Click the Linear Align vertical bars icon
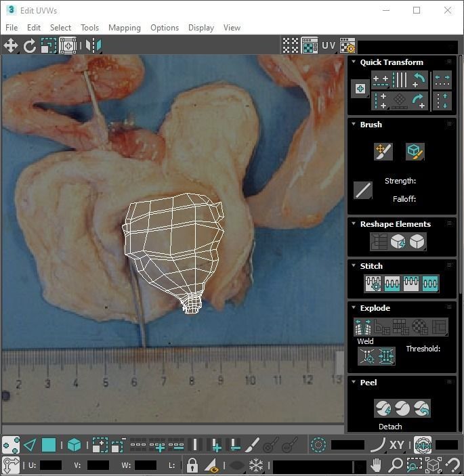The height and width of the screenshot is (476, 464). tap(400, 80)
